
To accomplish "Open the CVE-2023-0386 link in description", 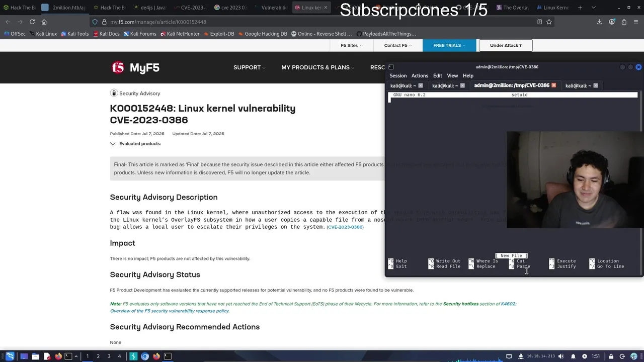I will (345, 227).
